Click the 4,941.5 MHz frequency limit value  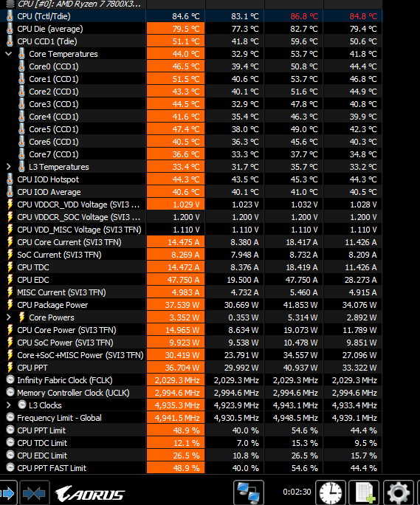pos(177,418)
